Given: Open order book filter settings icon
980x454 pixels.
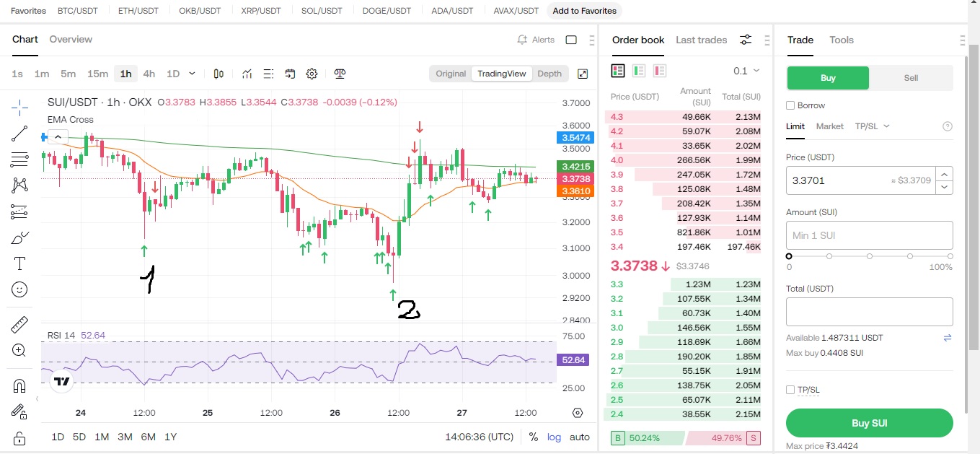Looking at the screenshot, I should (x=746, y=40).
